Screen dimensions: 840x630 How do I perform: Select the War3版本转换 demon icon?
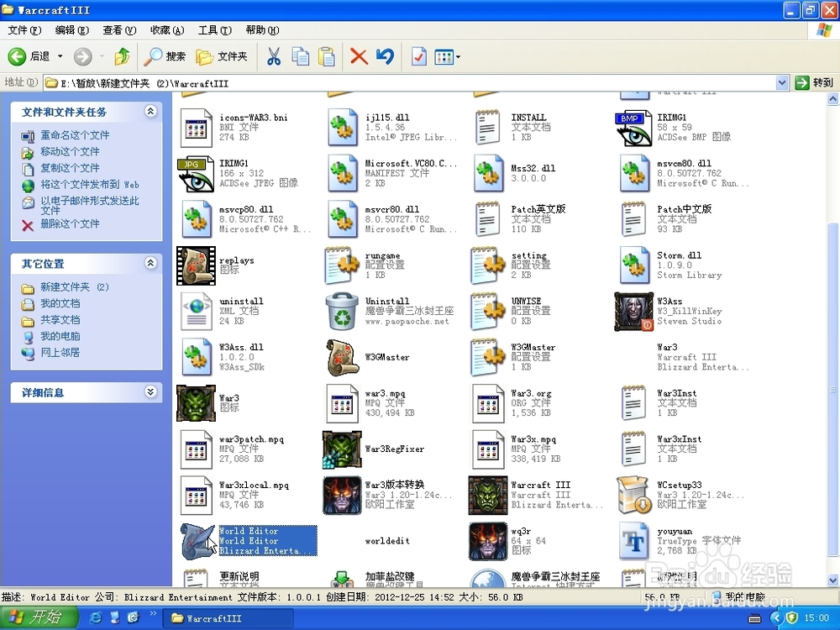pyautogui.click(x=343, y=495)
